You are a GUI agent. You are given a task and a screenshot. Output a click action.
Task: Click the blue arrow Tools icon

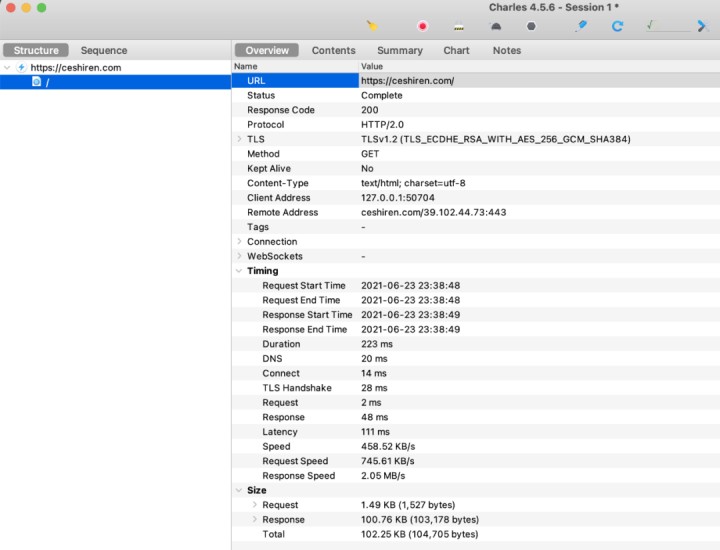[x=702, y=26]
